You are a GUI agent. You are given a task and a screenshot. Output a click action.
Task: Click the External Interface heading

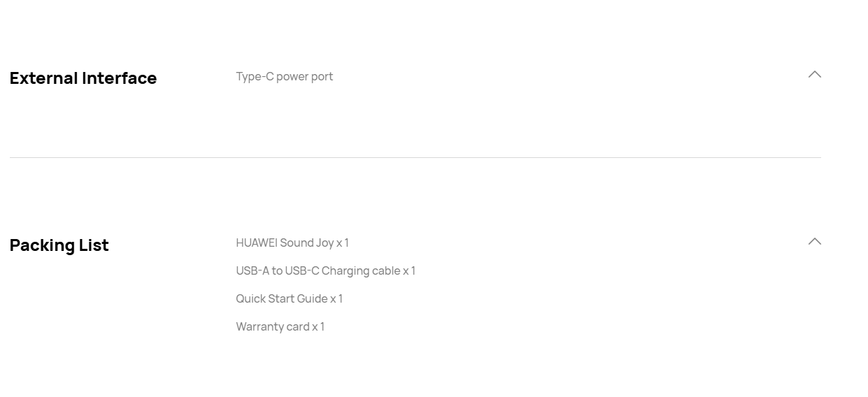pyautogui.click(x=83, y=78)
